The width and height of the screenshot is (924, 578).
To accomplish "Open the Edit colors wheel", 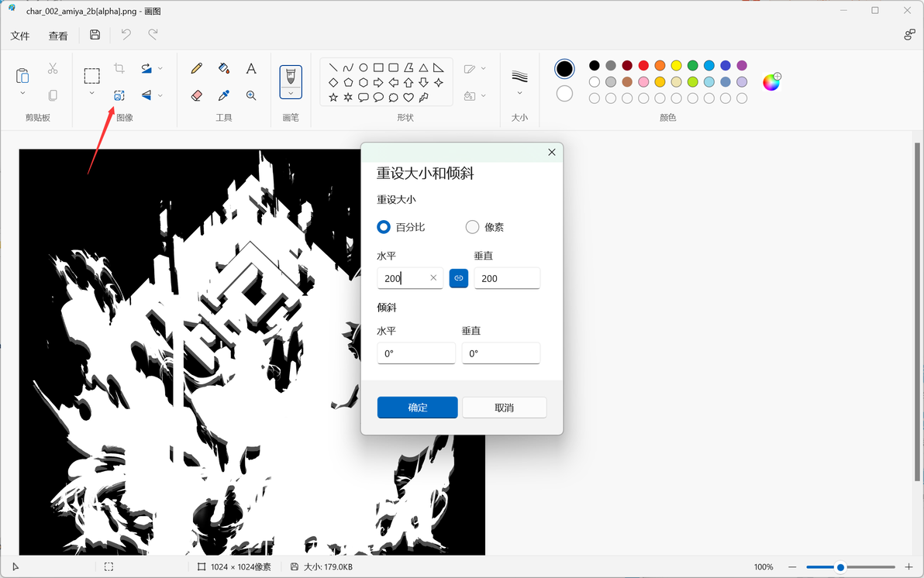I will (771, 82).
